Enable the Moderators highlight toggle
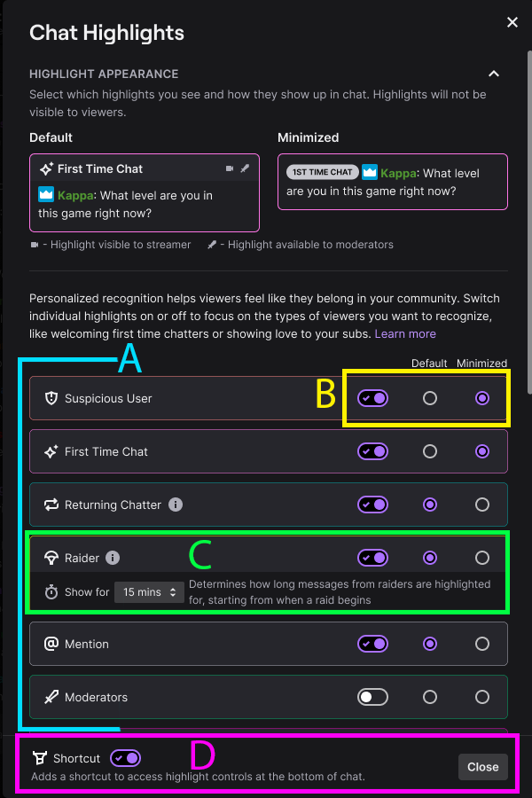 [372, 697]
